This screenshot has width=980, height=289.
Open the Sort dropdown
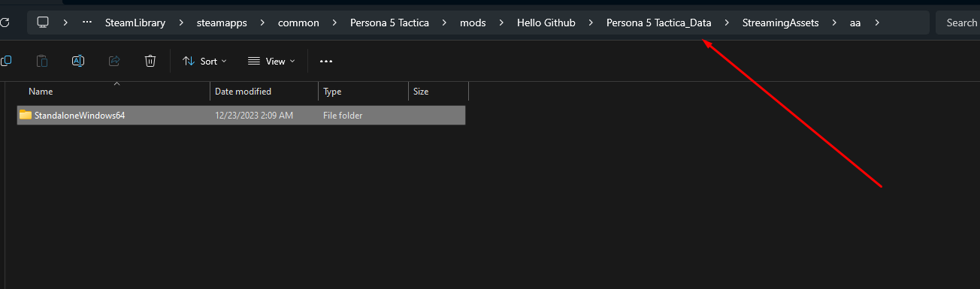point(204,61)
